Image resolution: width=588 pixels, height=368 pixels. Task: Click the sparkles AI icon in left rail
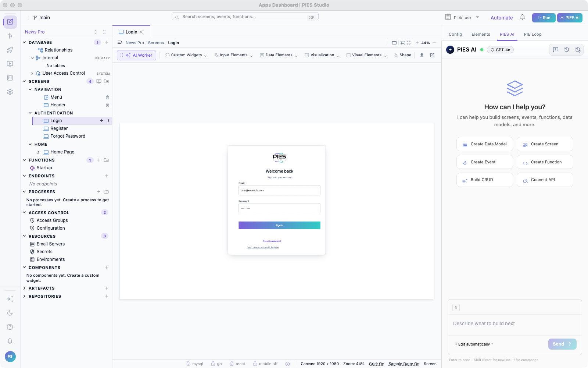(10, 299)
